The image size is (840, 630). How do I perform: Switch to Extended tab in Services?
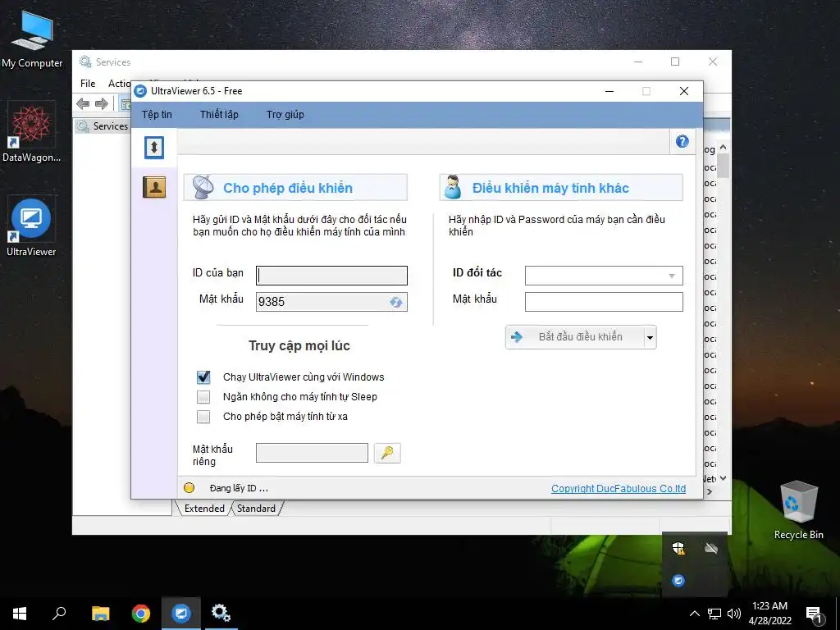(x=204, y=509)
